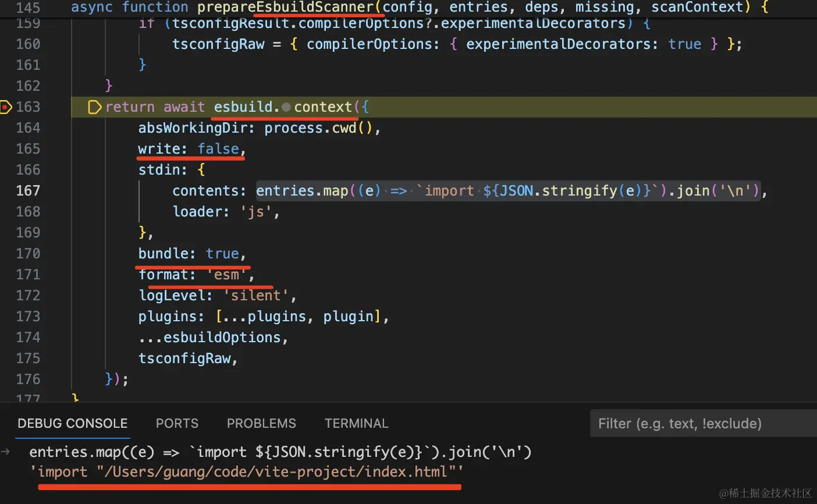Click the evaluated import index.html result string
Viewport: 817px width, 504px height.
[x=247, y=472]
